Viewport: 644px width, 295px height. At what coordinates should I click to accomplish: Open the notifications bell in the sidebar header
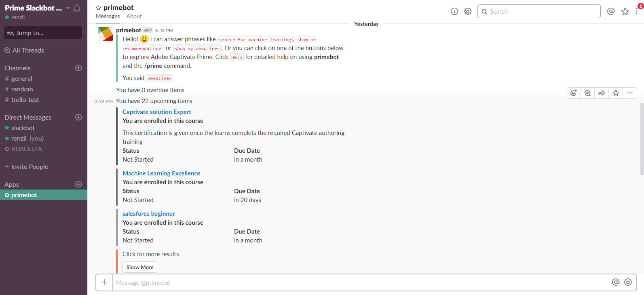77,8
